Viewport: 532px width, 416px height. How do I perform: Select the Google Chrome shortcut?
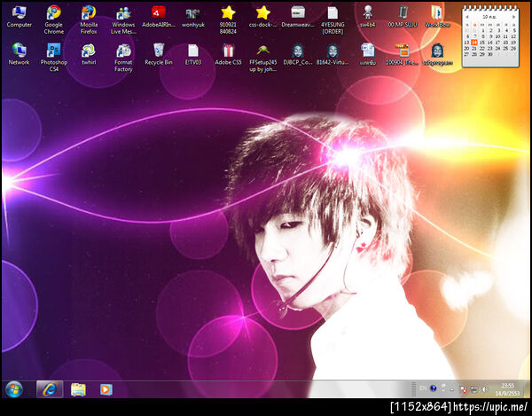[x=53, y=20]
